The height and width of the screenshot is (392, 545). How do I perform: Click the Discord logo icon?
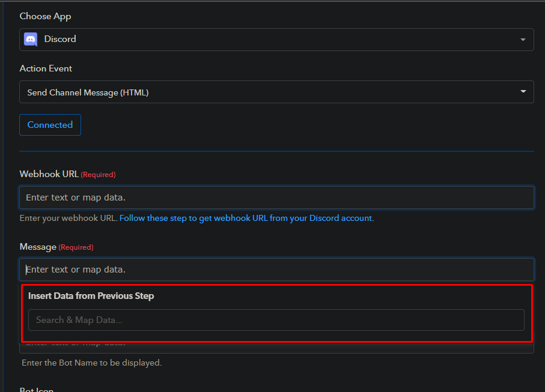pos(31,39)
